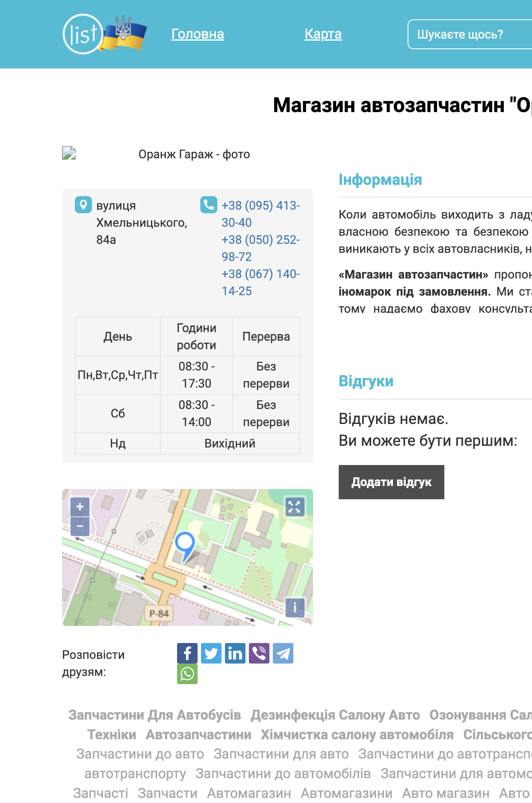Open the Автозапчастини tag
The height and width of the screenshot is (803, 532).
(x=198, y=735)
